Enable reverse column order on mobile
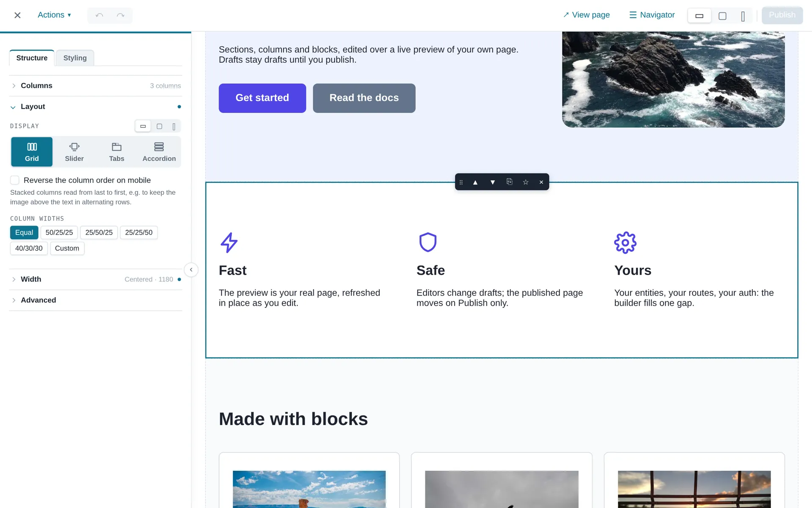This screenshot has width=812, height=508. (15, 180)
